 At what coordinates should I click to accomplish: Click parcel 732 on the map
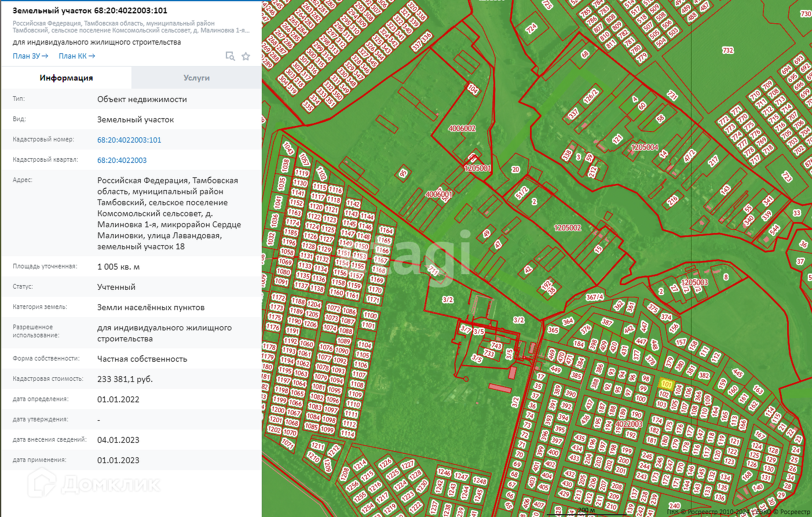point(728,50)
